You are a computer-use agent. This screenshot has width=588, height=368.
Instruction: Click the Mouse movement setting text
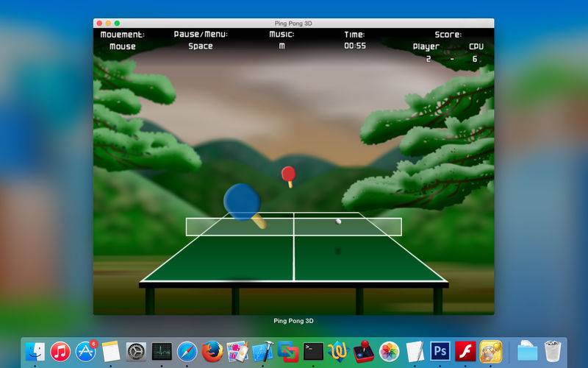click(x=123, y=46)
